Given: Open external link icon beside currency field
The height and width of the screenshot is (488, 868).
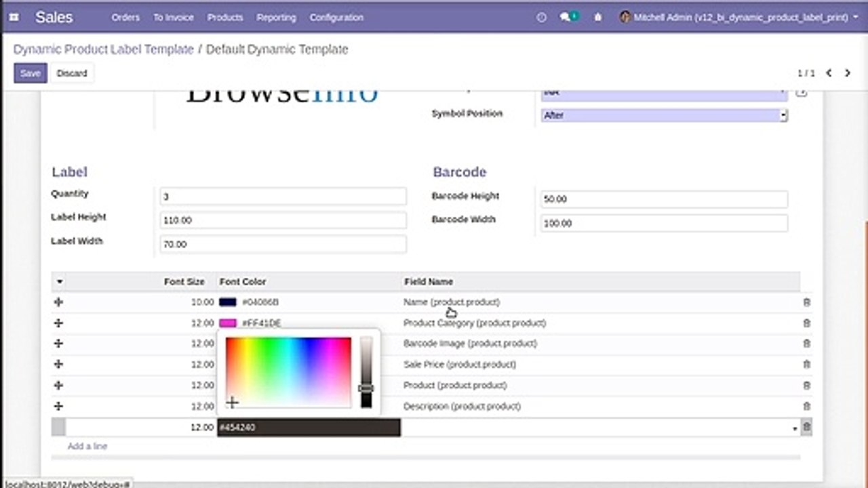Looking at the screenshot, I should point(801,91).
